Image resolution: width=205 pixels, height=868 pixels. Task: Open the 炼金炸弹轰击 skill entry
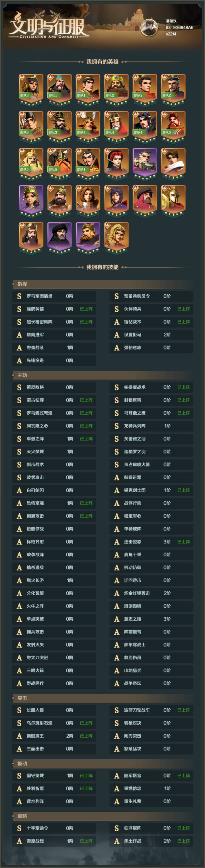151,593
